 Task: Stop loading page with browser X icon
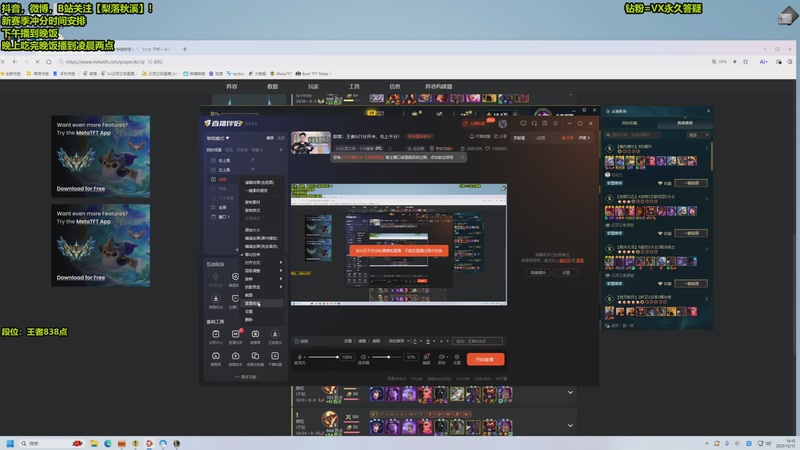(x=37, y=62)
